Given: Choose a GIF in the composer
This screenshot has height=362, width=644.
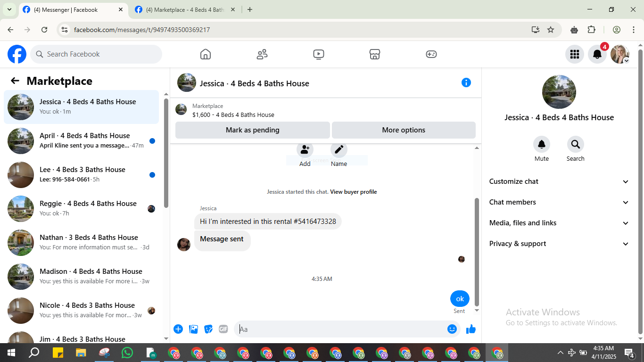Looking at the screenshot, I should 223,329.
